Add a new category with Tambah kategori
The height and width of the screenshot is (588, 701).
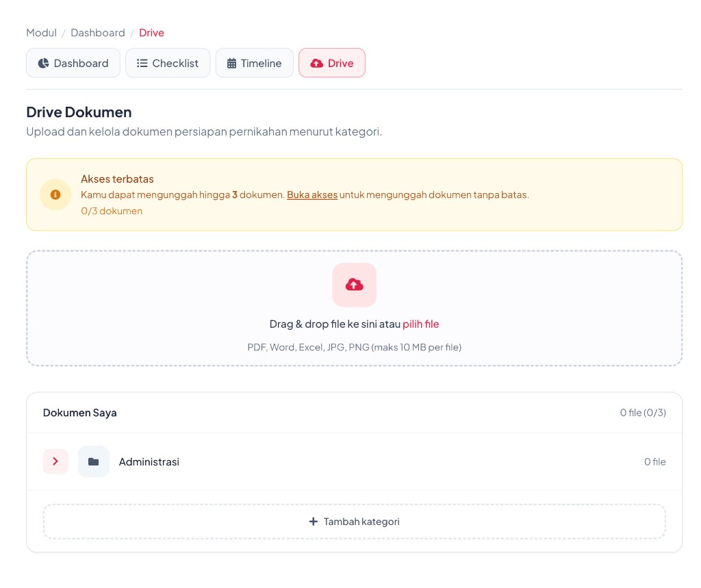pos(354,522)
